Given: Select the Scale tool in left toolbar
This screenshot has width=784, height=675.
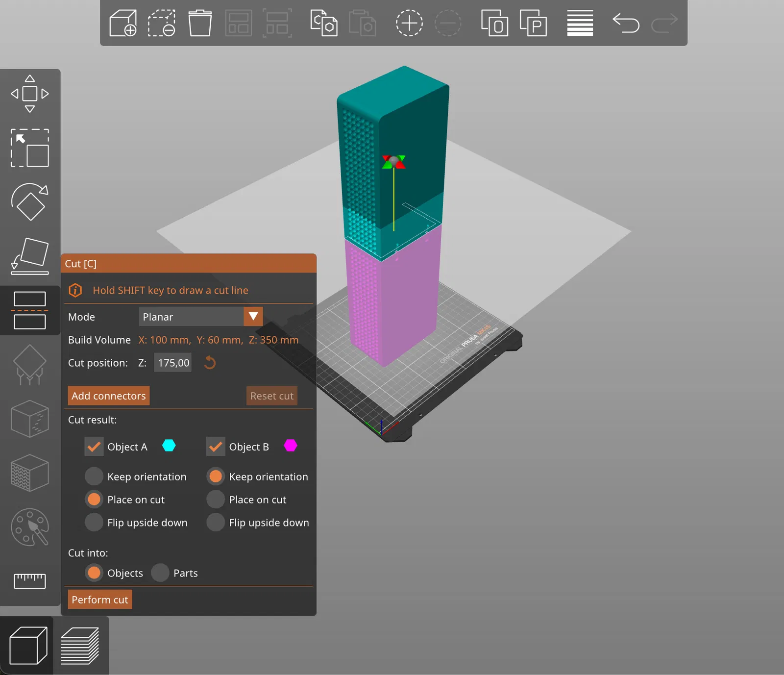Looking at the screenshot, I should [30, 148].
